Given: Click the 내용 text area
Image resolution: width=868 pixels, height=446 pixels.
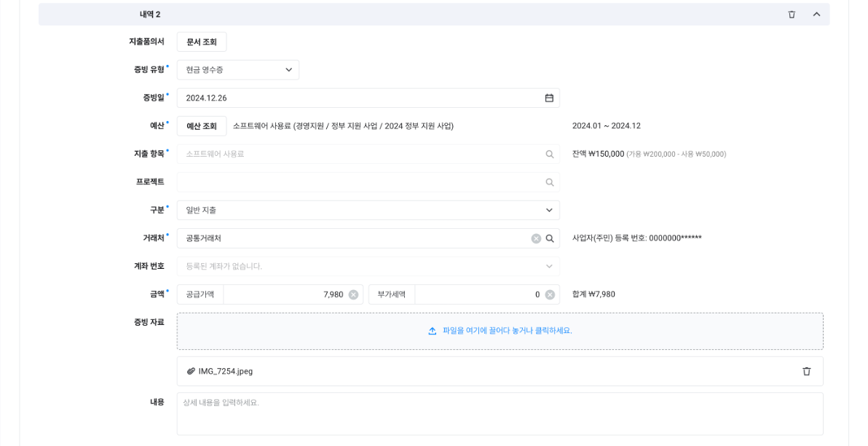Looking at the screenshot, I should 500,414.
